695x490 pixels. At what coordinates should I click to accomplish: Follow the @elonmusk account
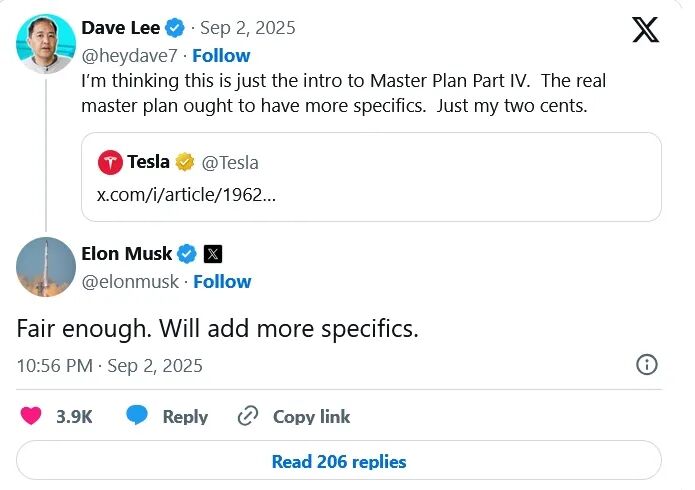[222, 281]
